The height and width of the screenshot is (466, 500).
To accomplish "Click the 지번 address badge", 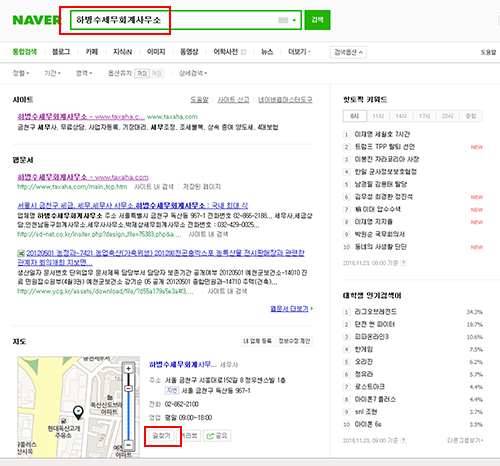I will coord(172,391).
